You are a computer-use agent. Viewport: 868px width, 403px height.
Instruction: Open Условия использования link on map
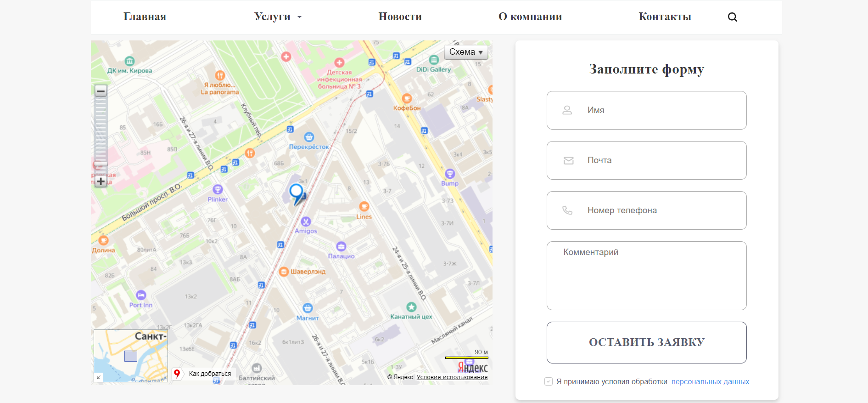[x=452, y=377]
